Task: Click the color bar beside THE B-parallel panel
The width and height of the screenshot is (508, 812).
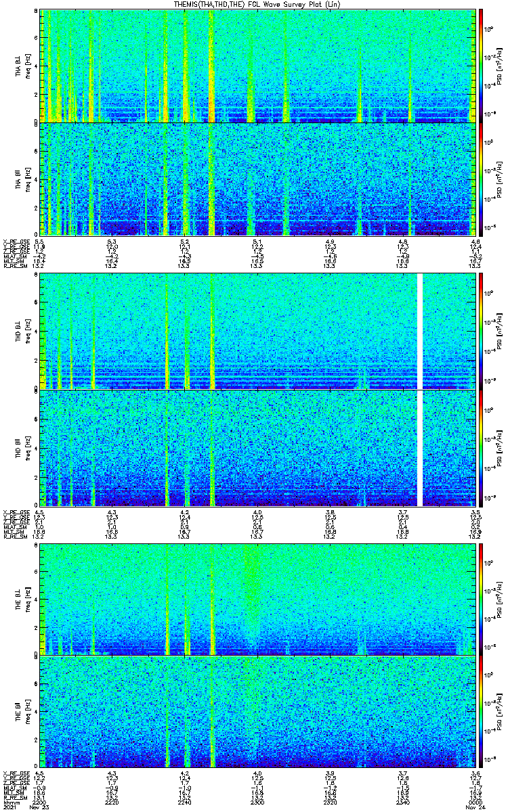Action: pyautogui.click(x=482, y=710)
